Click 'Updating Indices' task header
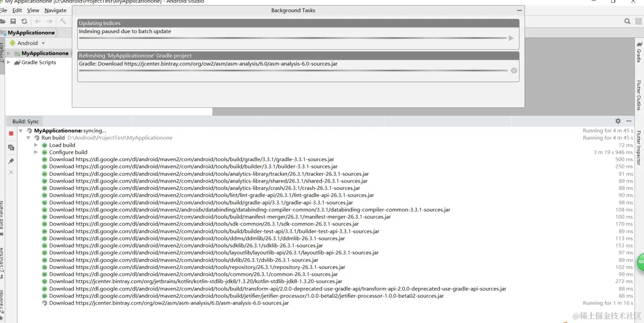 [298, 23]
